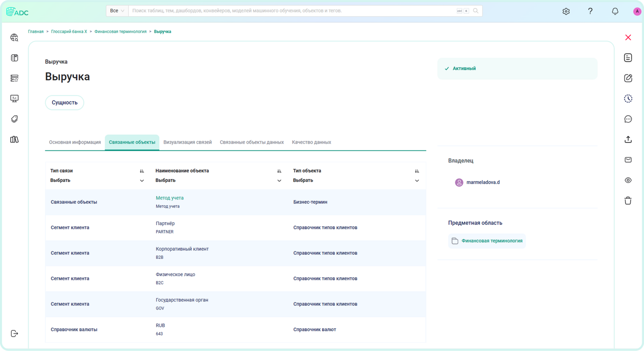The height and width of the screenshot is (351, 644).
Task: Open the glossary book icon in left sidebar
Action: click(x=14, y=58)
